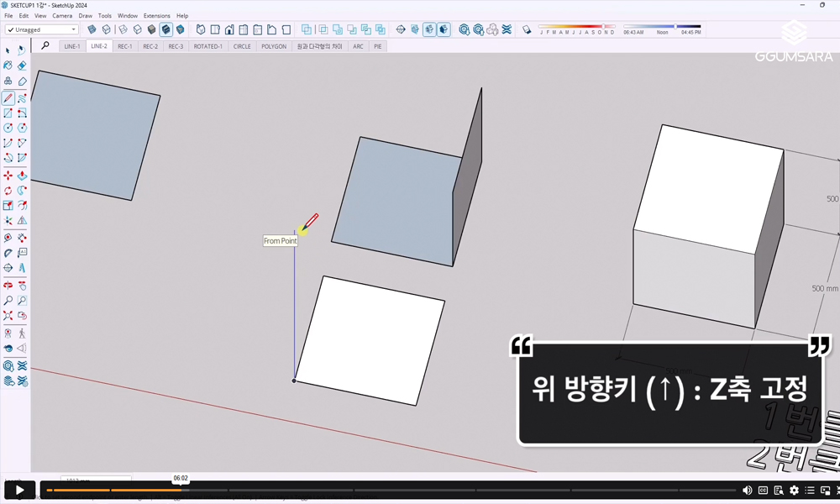Click the Section Plane tool

pos(400,29)
